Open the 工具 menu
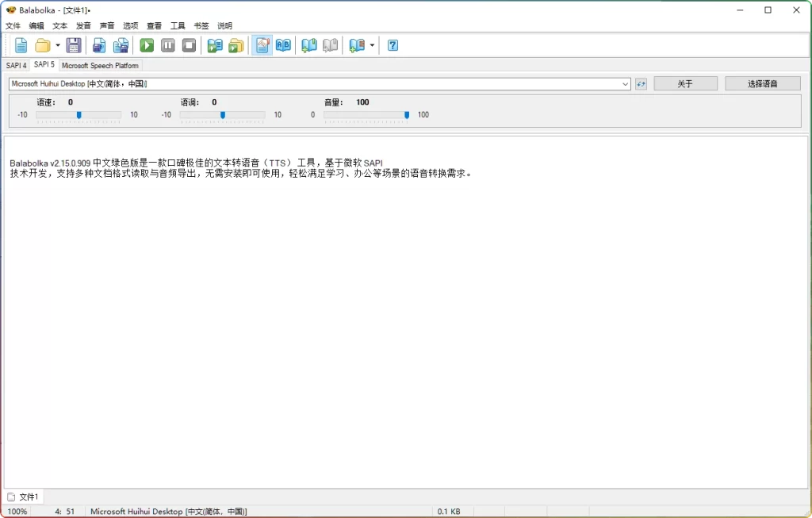This screenshot has height=518, width=812. (177, 25)
